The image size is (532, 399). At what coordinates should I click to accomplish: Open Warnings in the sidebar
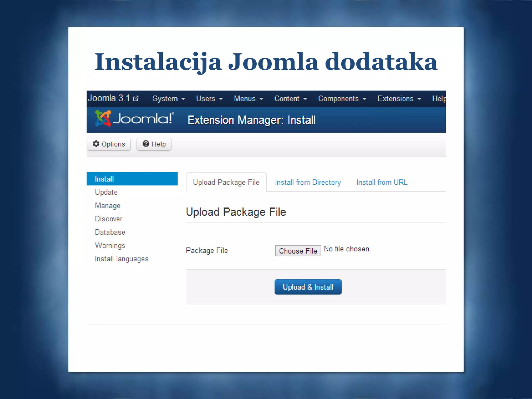pos(110,245)
